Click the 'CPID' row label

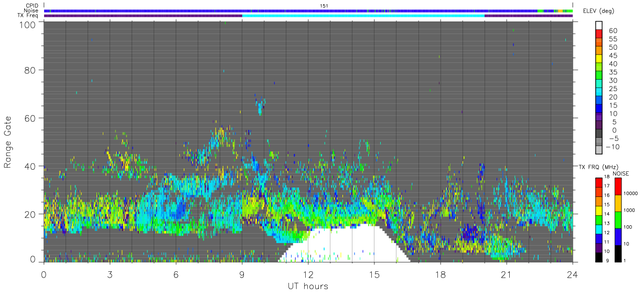click(x=33, y=6)
